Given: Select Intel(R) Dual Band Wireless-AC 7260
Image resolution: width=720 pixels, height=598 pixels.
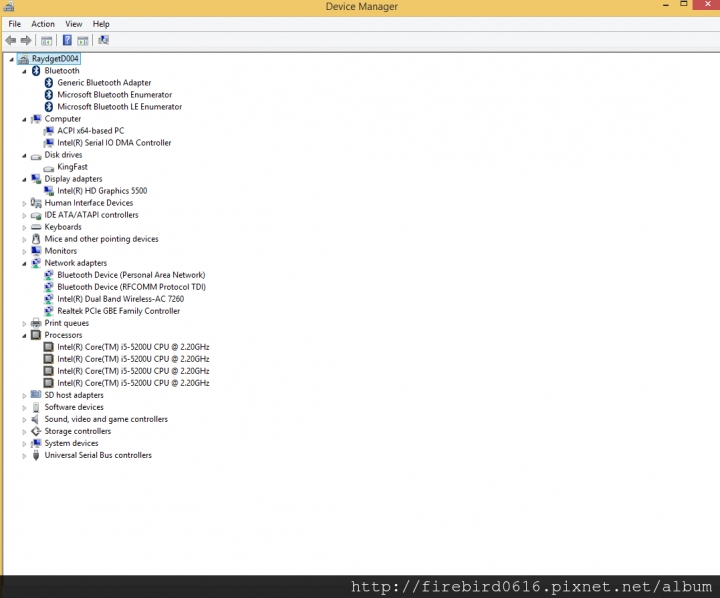Looking at the screenshot, I should (120, 299).
